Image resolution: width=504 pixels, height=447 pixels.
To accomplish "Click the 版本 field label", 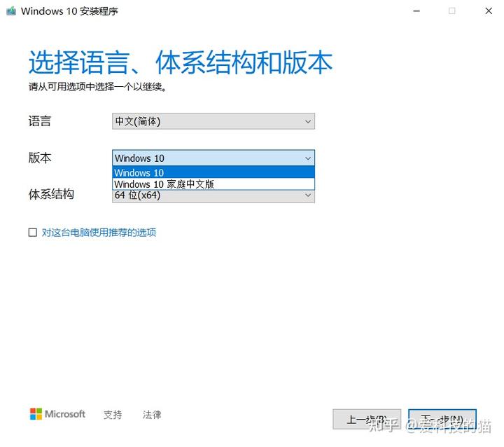I will tap(39, 158).
